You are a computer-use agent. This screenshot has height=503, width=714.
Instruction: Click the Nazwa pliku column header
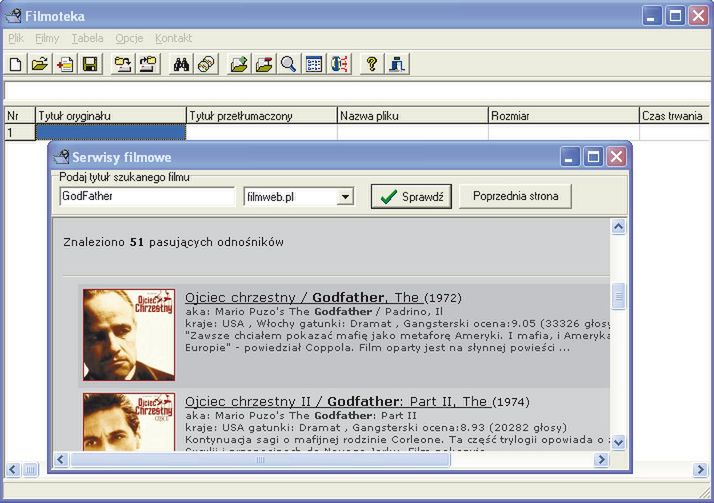413,116
